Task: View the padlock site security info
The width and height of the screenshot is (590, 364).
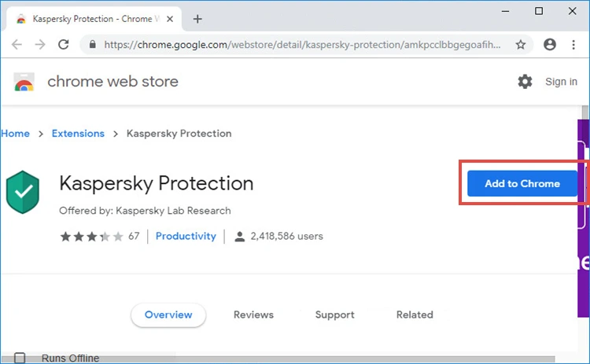Action: click(93, 44)
